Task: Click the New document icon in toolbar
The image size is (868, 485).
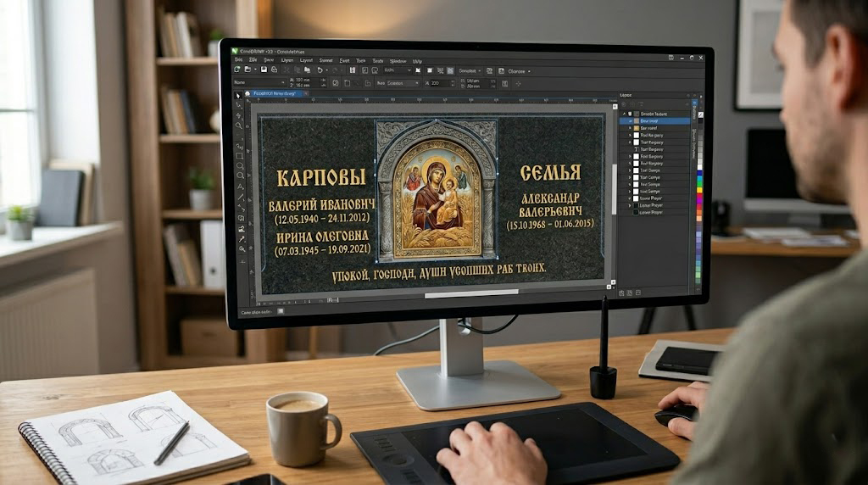Action: 237,70
